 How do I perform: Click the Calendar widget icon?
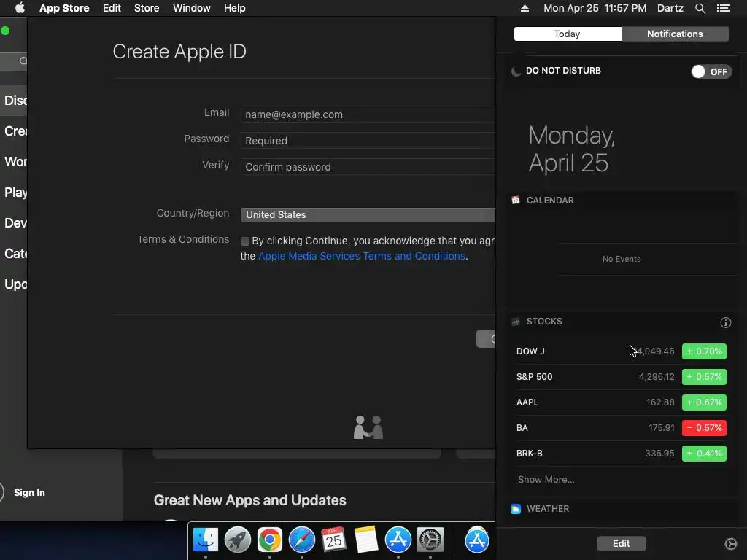tap(516, 200)
